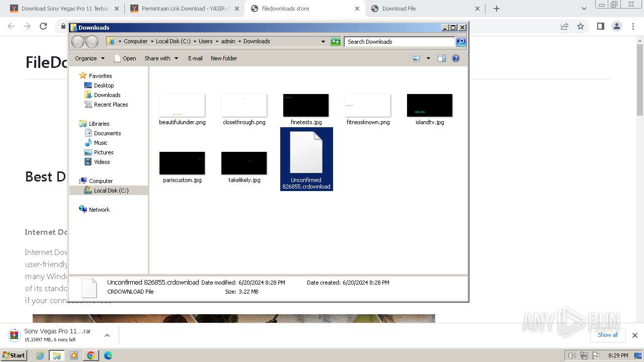The width and height of the screenshot is (644, 362).
Task: Click the Explorer Back navigation button
Action: click(77, 42)
